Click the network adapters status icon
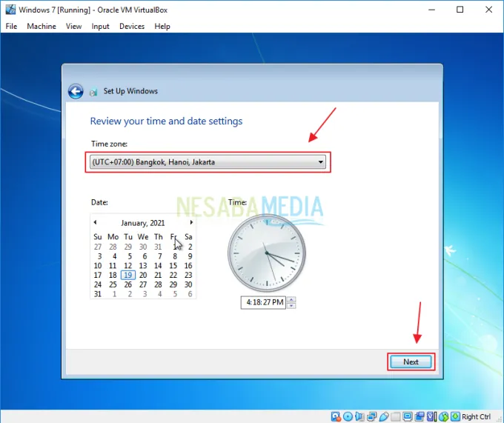Screen dimensions: 504x423 [x=371, y=416]
